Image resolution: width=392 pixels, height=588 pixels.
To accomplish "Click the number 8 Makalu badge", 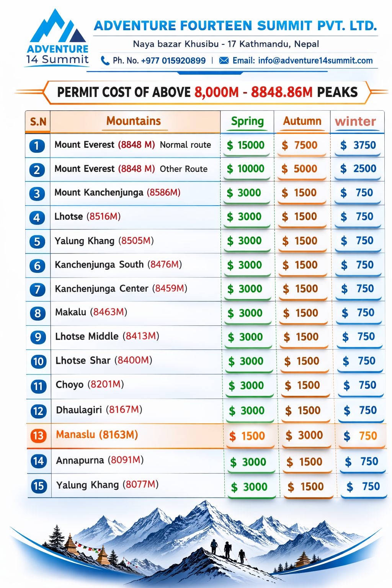I will click(x=38, y=313).
